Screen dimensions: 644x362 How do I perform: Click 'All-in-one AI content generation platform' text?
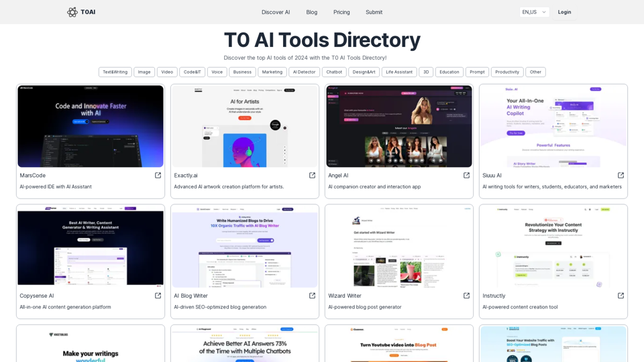tap(65, 307)
